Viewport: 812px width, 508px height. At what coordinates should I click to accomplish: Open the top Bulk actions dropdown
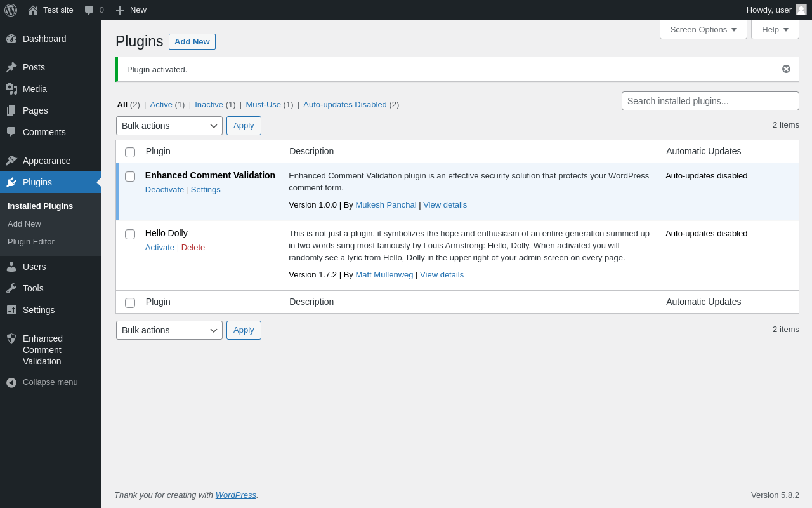click(x=169, y=126)
